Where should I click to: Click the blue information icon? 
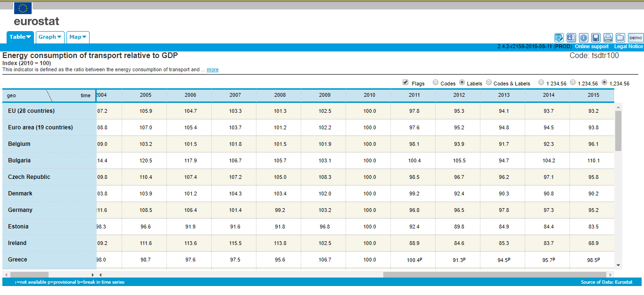584,38
